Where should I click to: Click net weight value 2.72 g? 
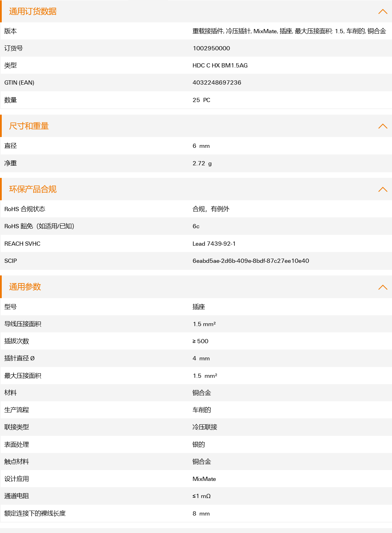[x=202, y=163]
